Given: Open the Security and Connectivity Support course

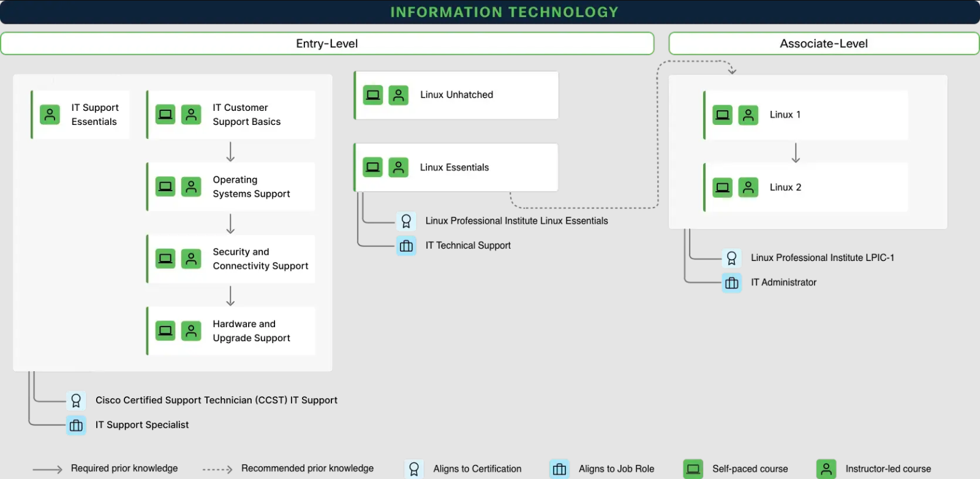Looking at the screenshot, I should pyautogui.click(x=260, y=259).
